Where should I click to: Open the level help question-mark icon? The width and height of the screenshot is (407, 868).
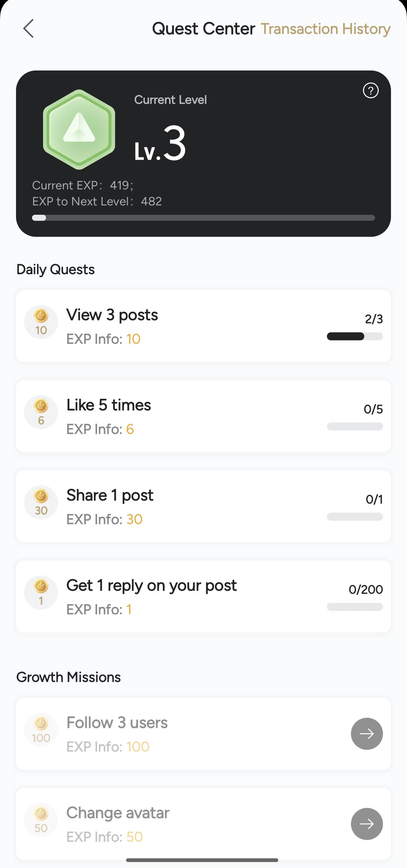coord(371,91)
